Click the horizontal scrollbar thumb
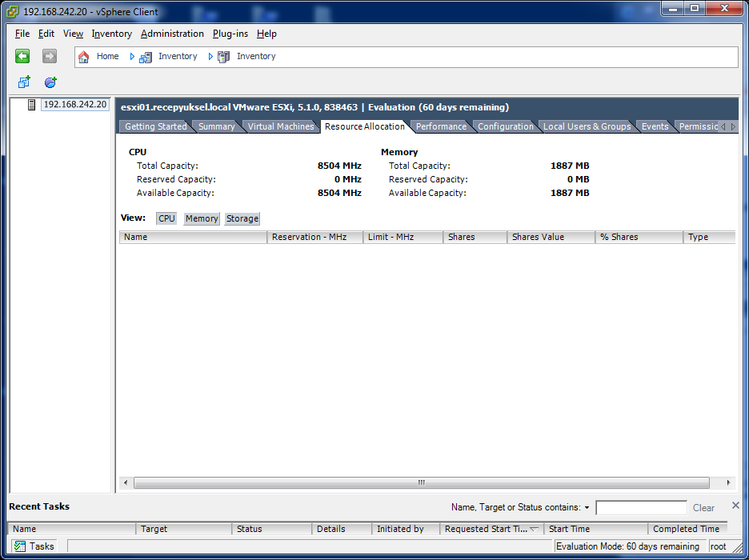The width and height of the screenshot is (749, 560). [421, 482]
